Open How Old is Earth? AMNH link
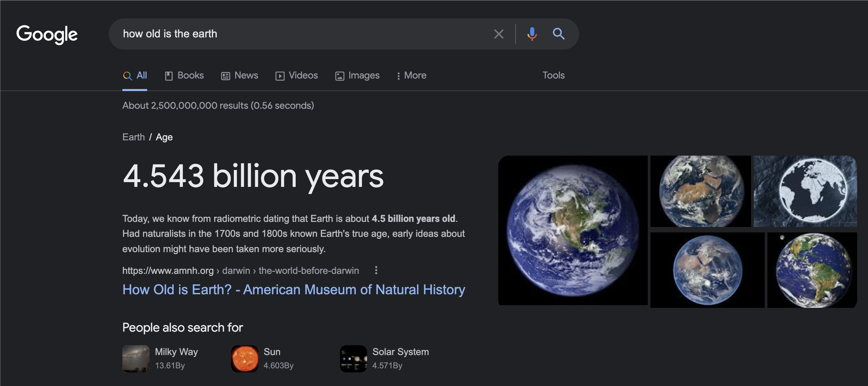 tap(294, 290)
